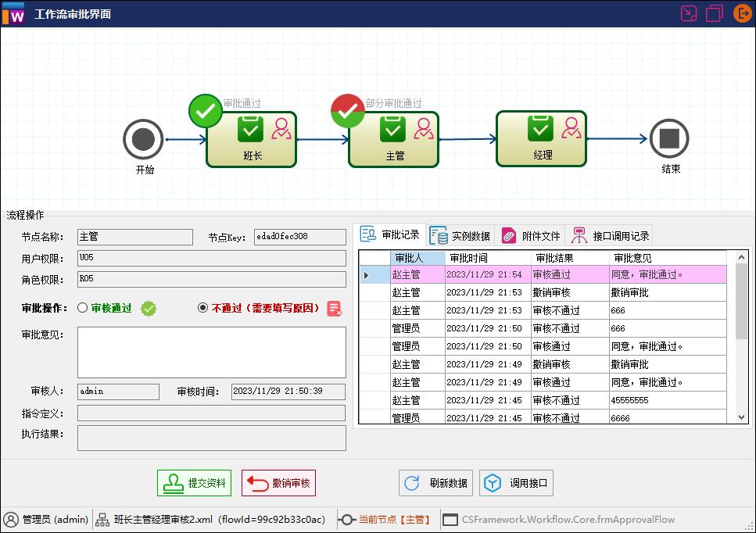This screenshot has width=756, height=533.
Task: Select the 提交资料 stamp icon button
Action: (x=173, y=482)
